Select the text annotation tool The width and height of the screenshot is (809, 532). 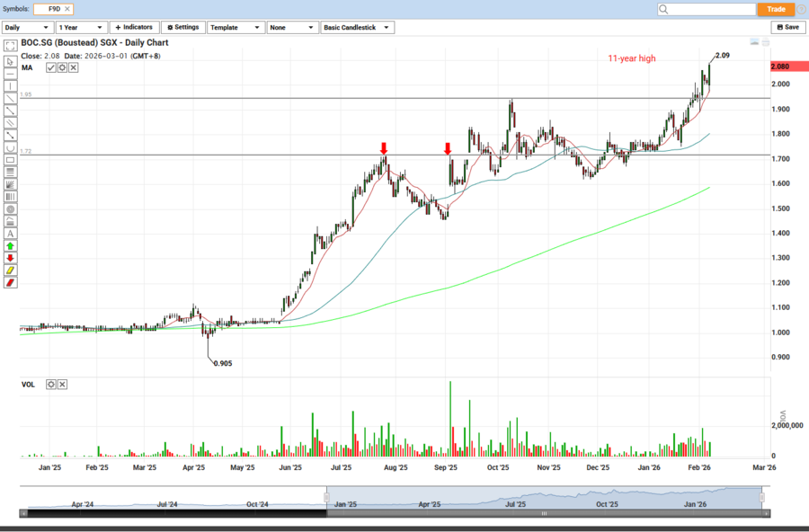click(x=10, y=233)
